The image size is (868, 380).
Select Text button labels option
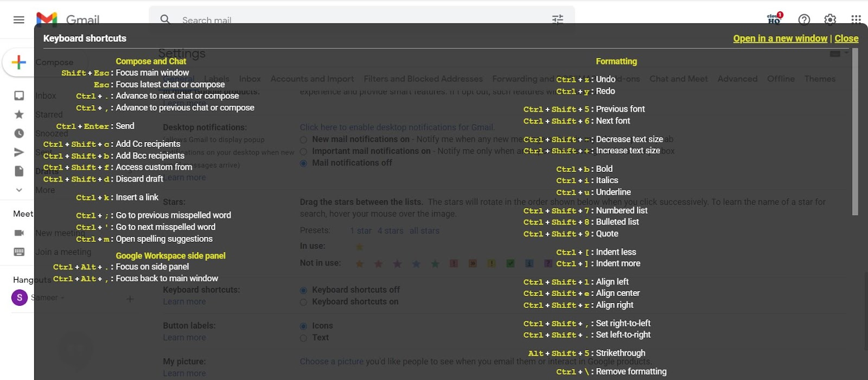(x=303, y=338)
